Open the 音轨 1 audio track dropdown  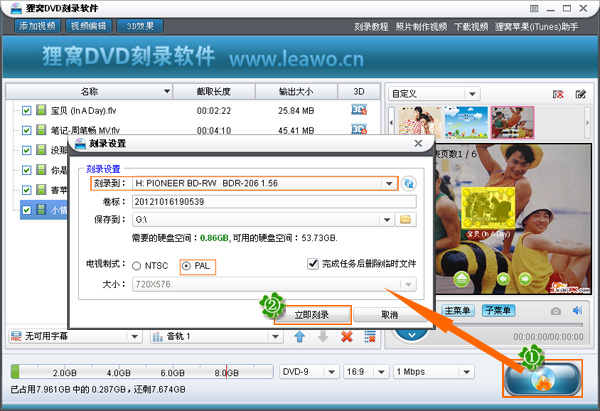pyautogui.click(x=275, y=337)
